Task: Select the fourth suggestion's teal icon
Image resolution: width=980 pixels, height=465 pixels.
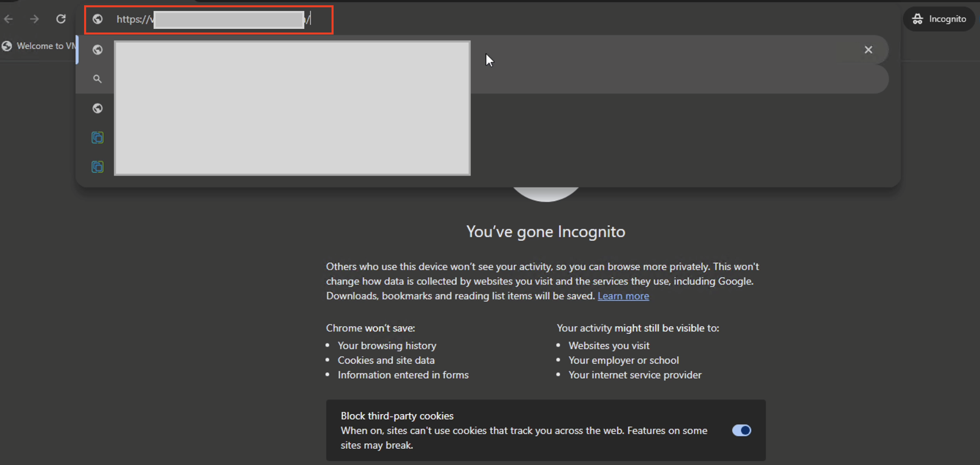Action: pyautogui.click(x=98, y=137)
